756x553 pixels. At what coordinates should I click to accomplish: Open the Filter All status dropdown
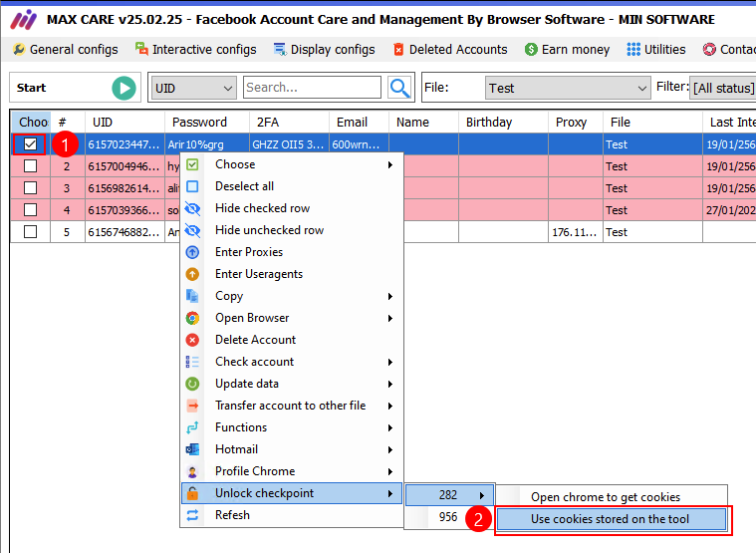click(722, 89)
